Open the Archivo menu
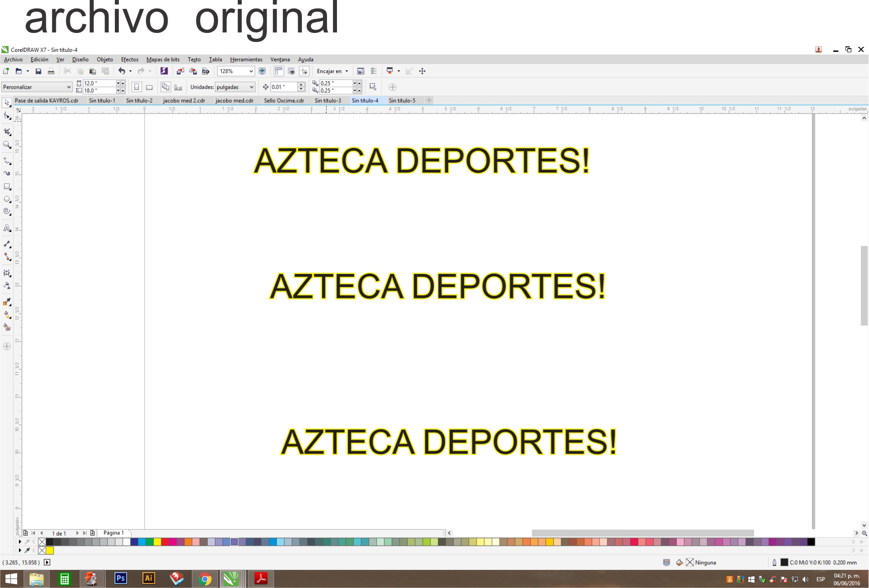This screenshot has width=869, height=588. pos(13,59)
